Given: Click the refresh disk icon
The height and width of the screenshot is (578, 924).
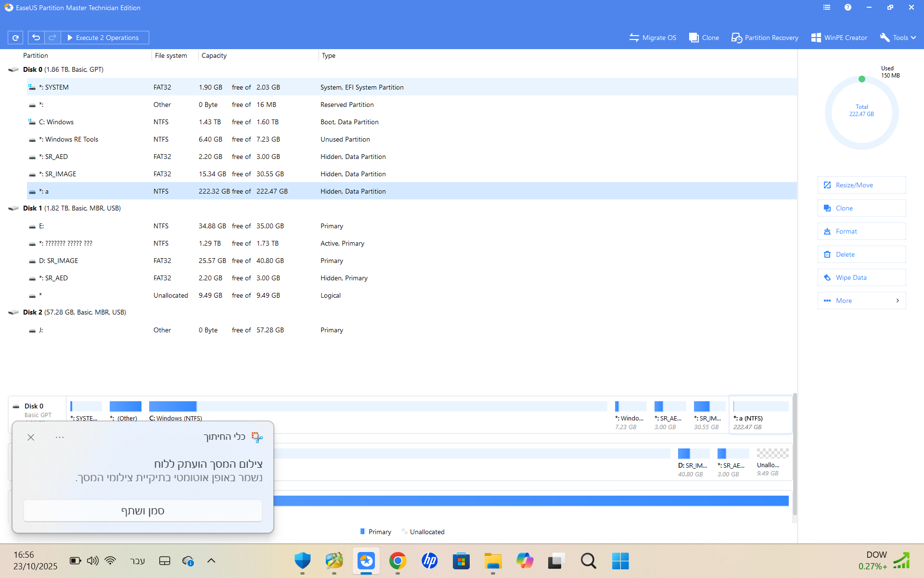Looking at the screenshot, I should tap(15, 38).
